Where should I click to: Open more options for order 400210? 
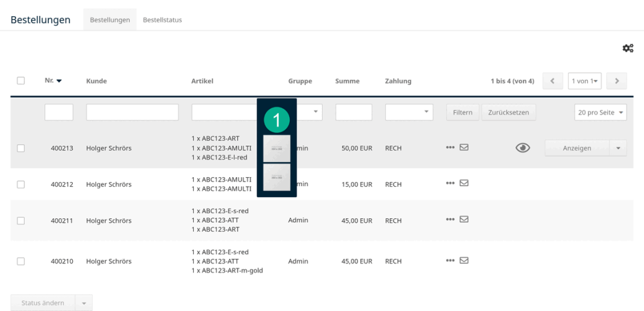(x=450, y=261)
